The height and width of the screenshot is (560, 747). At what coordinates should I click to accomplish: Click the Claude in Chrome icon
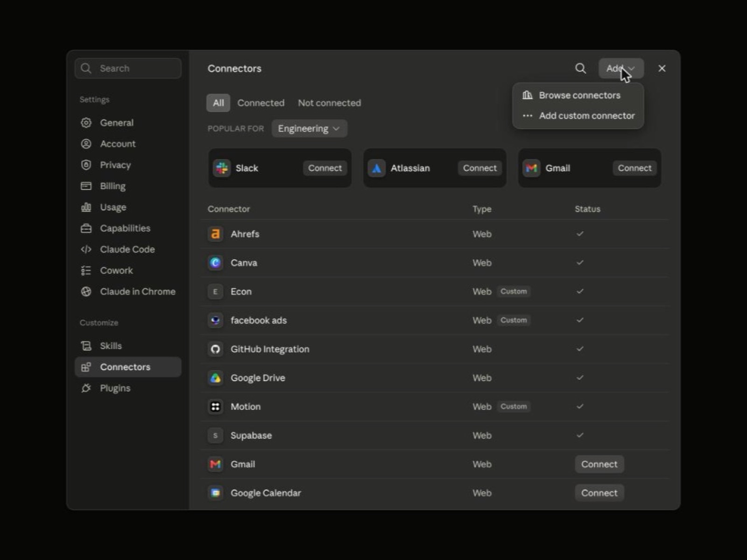pyautogui.click(x=86, y=292)
